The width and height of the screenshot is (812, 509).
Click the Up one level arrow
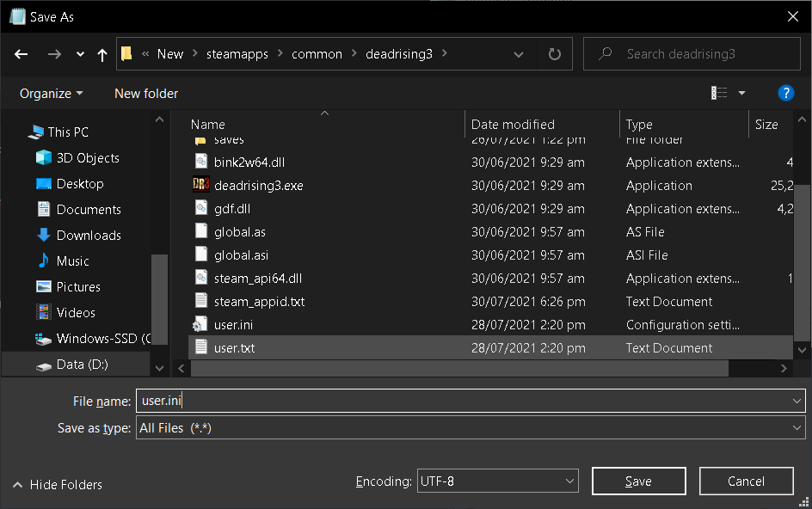pyautogui.click(x=102, y=54)
